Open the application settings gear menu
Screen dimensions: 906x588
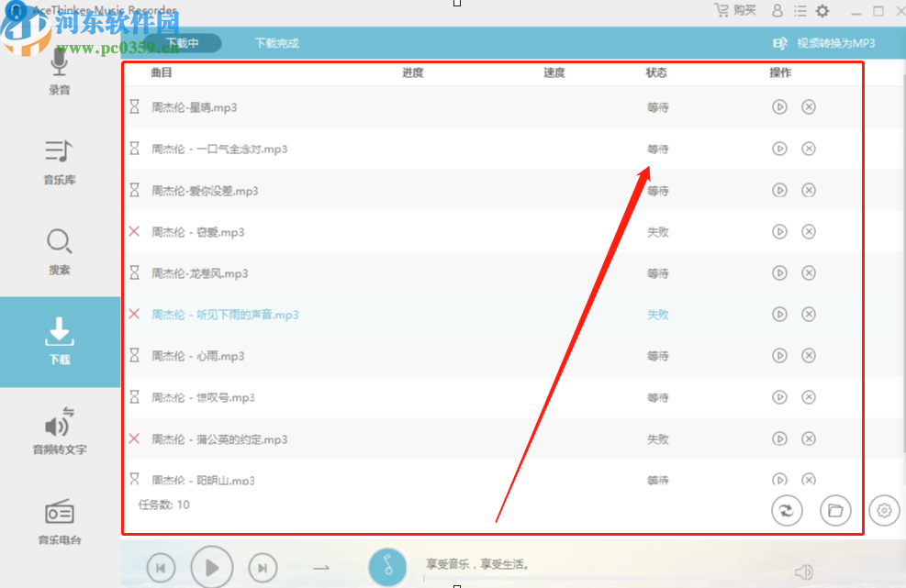822,11
